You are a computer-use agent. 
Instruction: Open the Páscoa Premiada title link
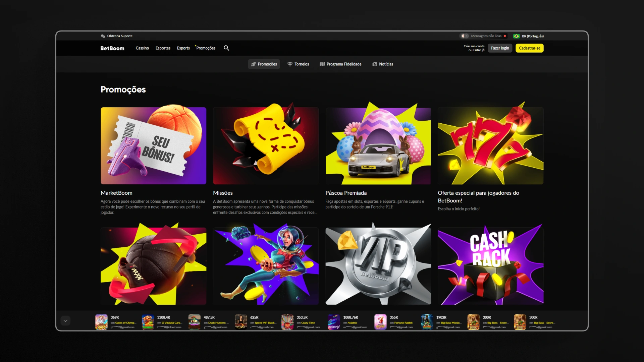[346, 193]
